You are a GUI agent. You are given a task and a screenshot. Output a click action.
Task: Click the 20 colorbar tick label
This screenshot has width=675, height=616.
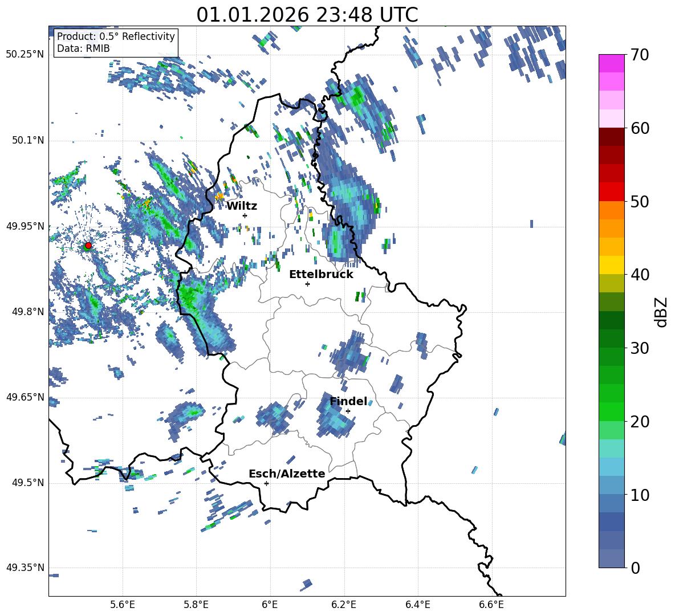pyautogui.click(x=639, y=422)
